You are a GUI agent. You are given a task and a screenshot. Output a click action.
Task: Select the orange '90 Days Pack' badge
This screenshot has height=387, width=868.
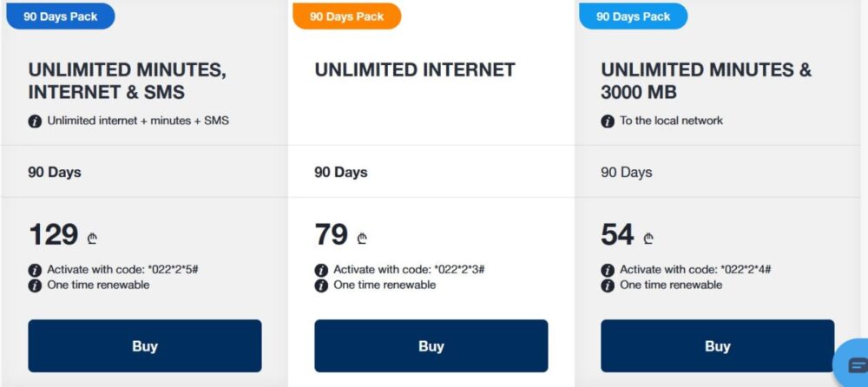tap(346, 16)
